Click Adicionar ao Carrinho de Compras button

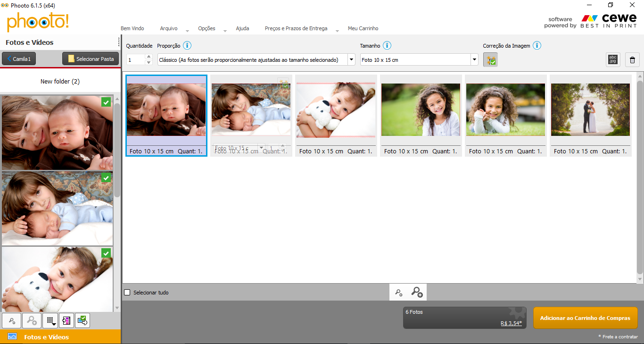click(x=585, y=318)
